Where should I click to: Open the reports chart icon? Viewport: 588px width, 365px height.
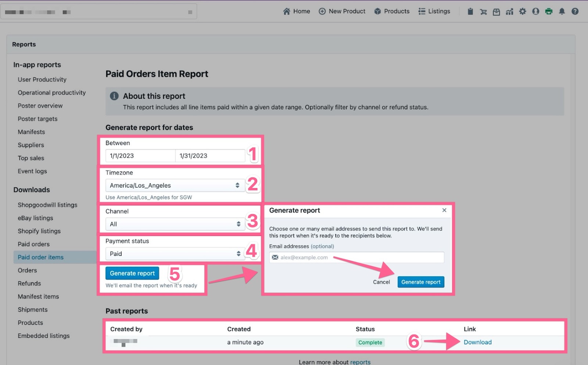point(509,11)
